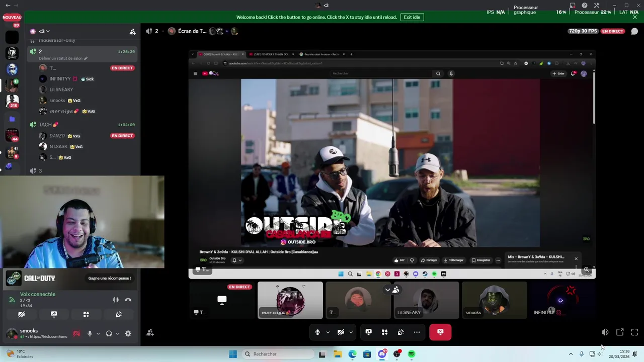Toggle microphone mute in user panel
This screenshot has width=644, height=362.
click(90, 333)
